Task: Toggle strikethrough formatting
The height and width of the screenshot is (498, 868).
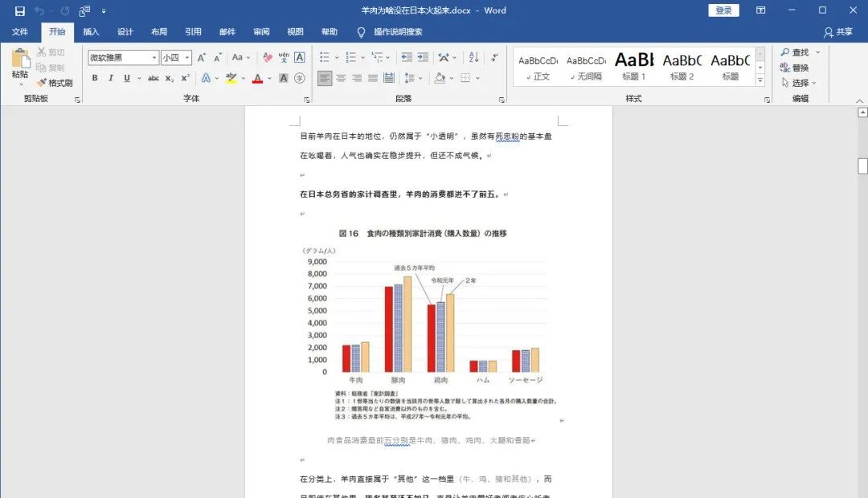Action: click(154, 78)
